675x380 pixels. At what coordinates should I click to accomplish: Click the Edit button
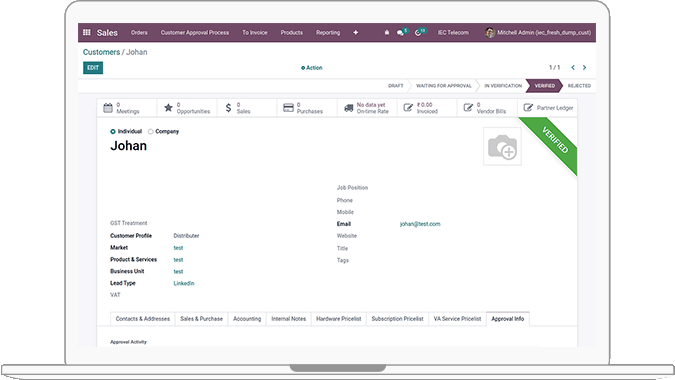(93, 68)
